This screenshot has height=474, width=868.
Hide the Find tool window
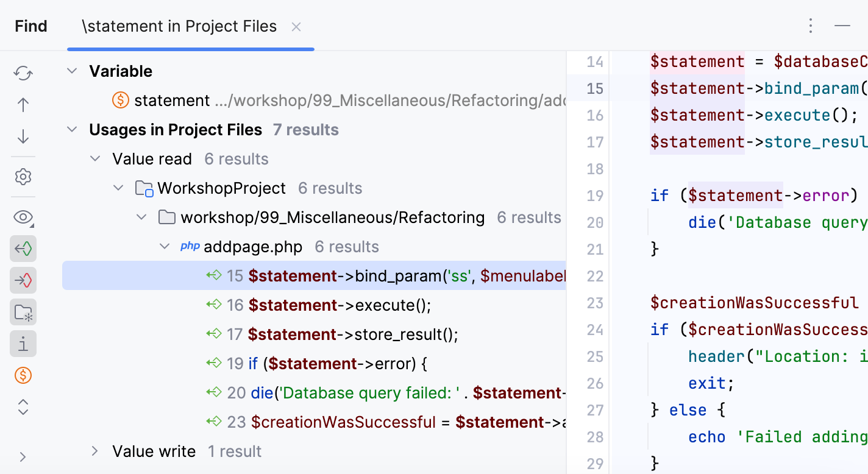tap(842, 26)
